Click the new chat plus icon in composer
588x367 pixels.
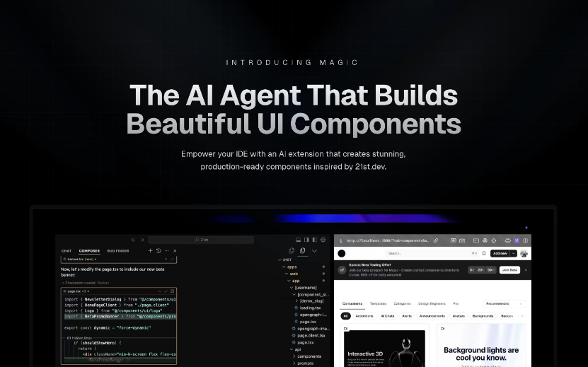[x=150, y=250]
